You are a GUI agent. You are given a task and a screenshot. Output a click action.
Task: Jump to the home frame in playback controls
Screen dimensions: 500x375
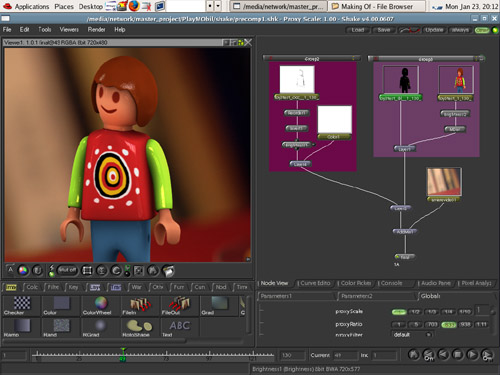pyautogui.click(x=414, y=355)
